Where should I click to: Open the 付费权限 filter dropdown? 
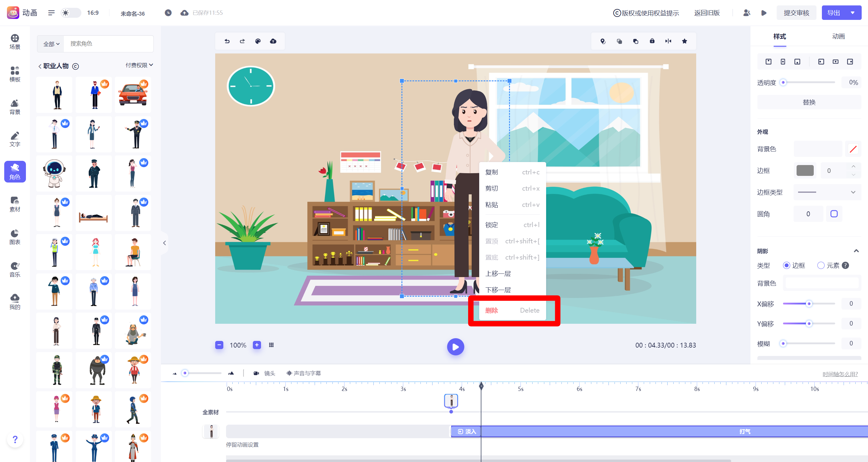tap(139, 65)
